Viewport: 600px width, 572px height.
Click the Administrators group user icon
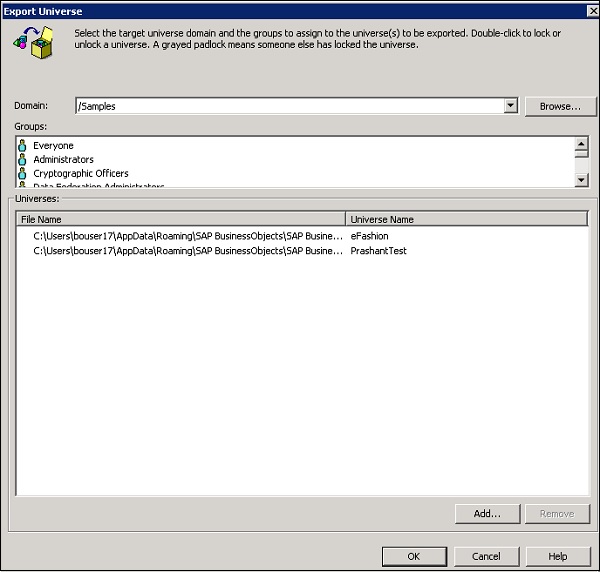(23, 160)
